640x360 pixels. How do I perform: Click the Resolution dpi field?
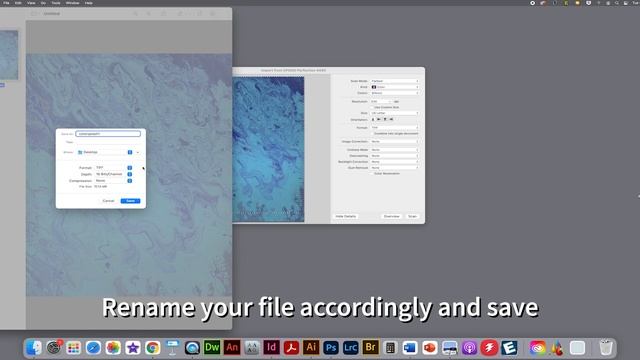pyautogui.click(x=380, y=102)
